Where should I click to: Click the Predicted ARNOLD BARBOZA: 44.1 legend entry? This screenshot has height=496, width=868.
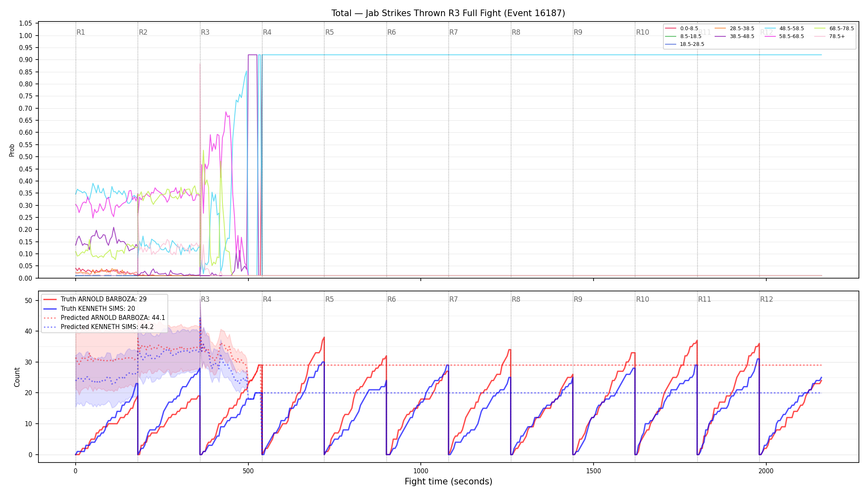tap(104, 318)
